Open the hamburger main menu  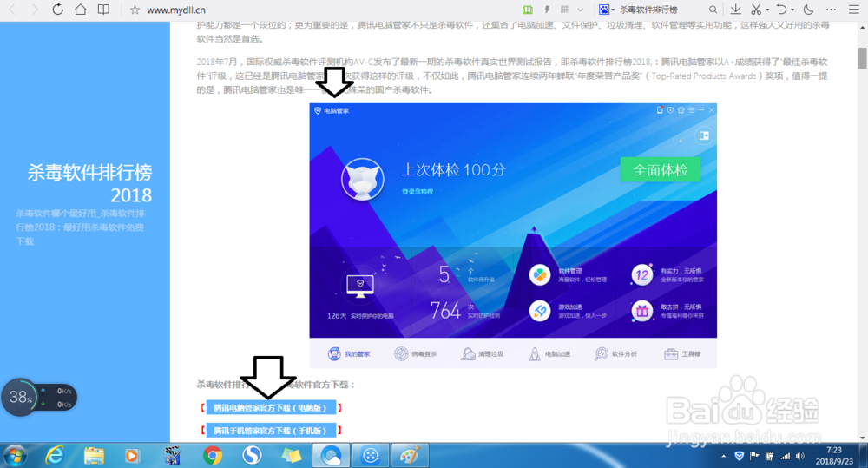click(x=854, y=10)
